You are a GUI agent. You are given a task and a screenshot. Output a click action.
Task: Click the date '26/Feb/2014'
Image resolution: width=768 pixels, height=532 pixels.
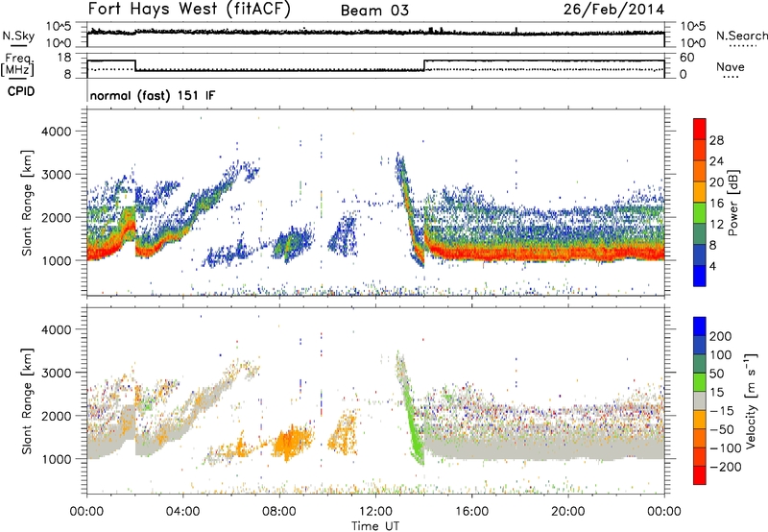[613, 10]
